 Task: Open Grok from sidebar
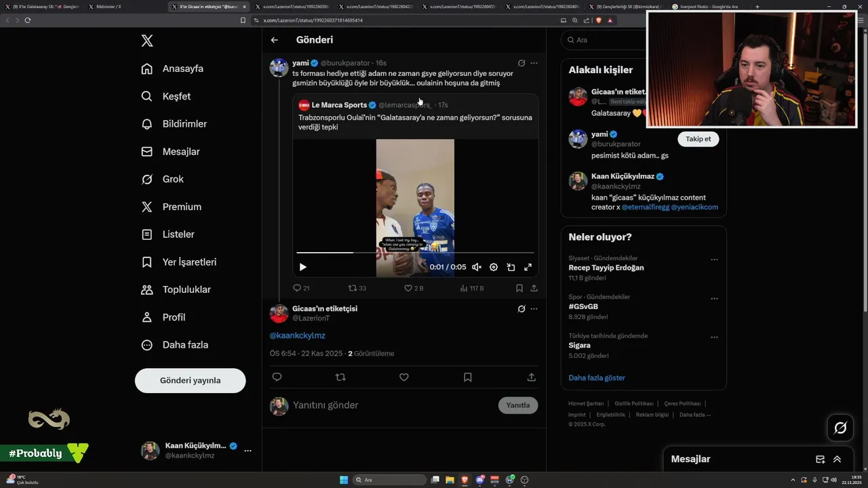162,179
